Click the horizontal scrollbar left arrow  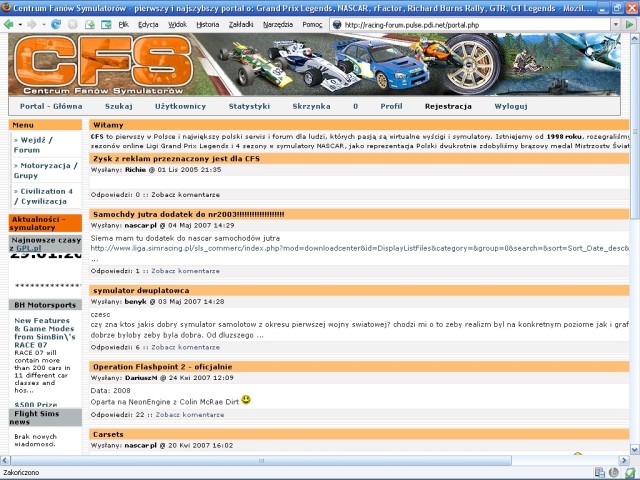pos(5,460)
